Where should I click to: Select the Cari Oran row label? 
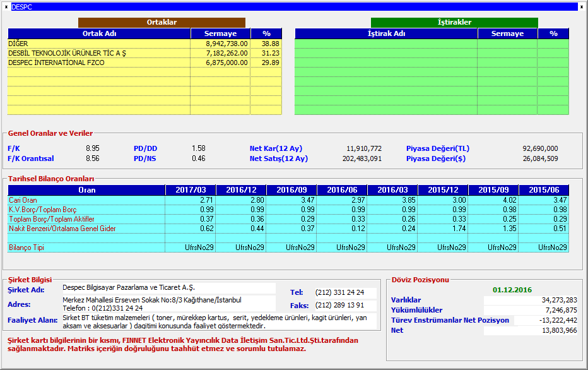click(x=23, y=200)
